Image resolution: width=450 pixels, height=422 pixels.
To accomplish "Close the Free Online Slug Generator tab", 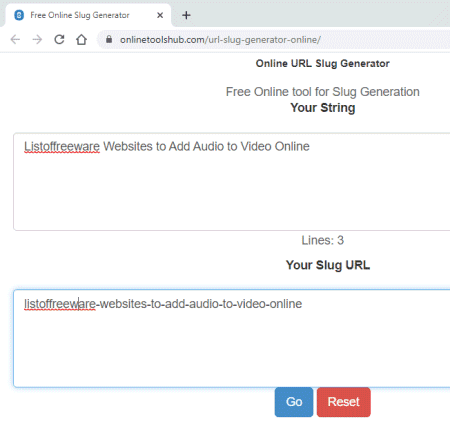I will pos(160,15).
